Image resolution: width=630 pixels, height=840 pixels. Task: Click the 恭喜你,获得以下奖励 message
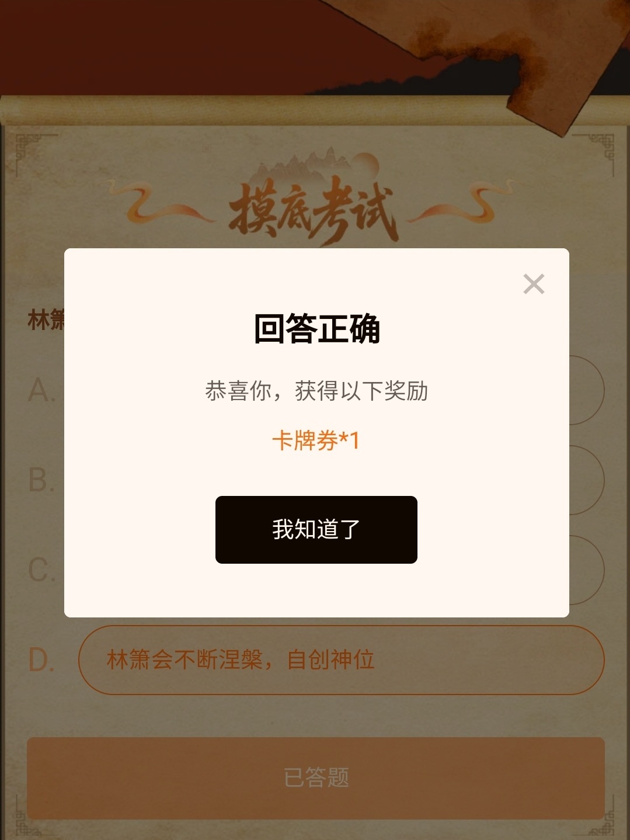[x=316, y=391]
